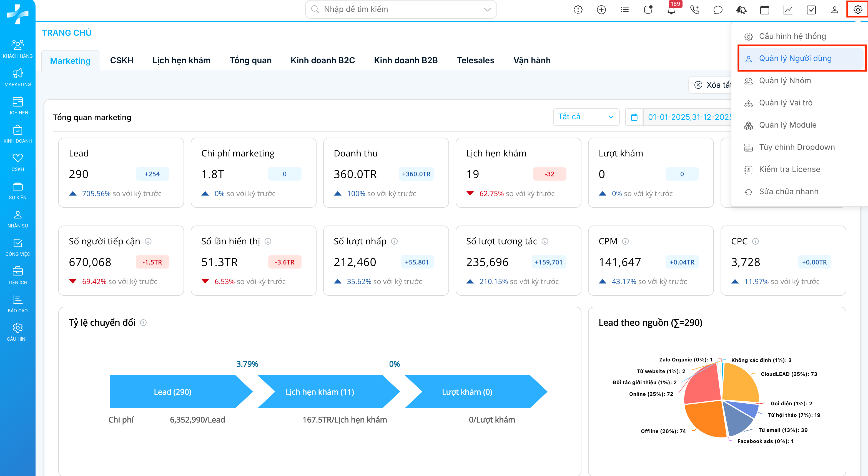
Task: Click the task checkmark icon in toolbar
Action: [x=811, y=10]
